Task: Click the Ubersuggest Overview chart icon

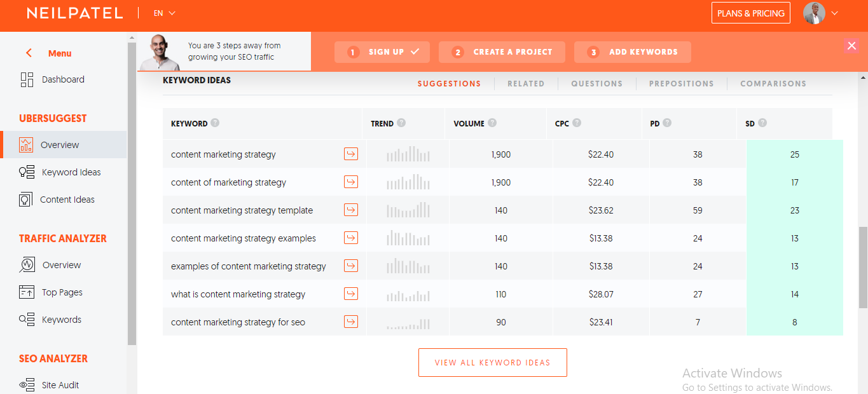Action: coord(26,145)
